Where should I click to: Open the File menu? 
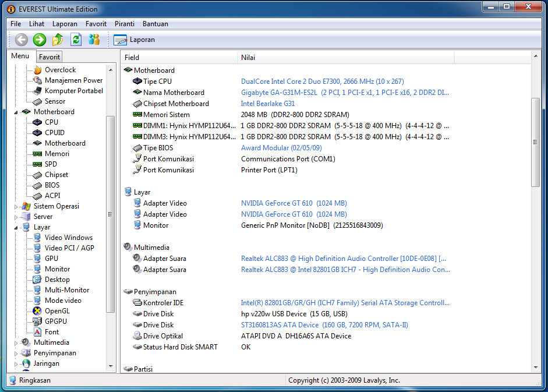[16, 24]
